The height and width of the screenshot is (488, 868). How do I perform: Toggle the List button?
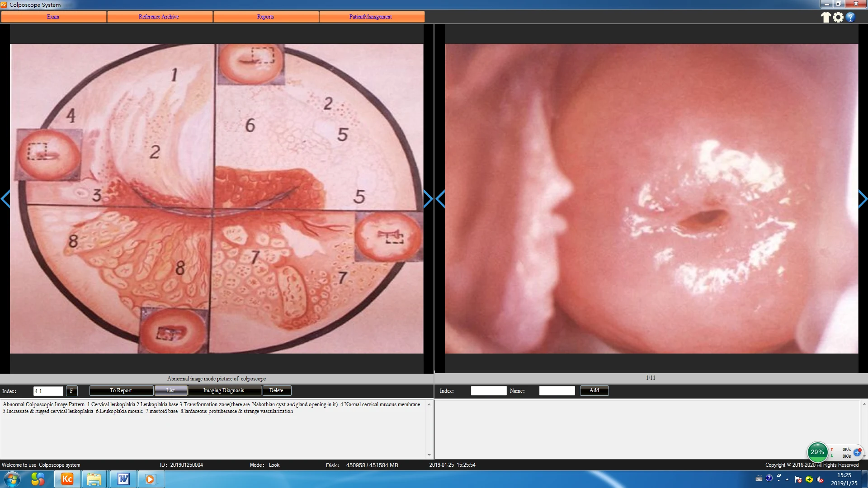tap(170, 390)
